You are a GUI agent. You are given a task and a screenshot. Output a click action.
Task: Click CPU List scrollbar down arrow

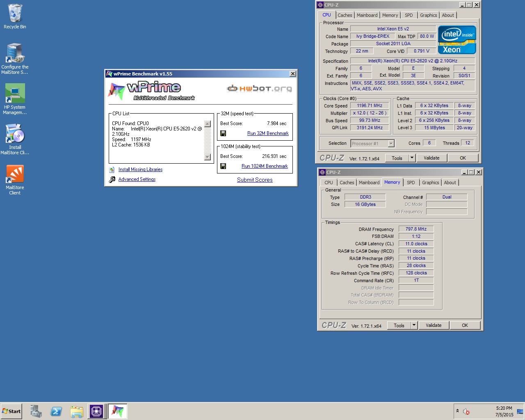coord(207,157)
